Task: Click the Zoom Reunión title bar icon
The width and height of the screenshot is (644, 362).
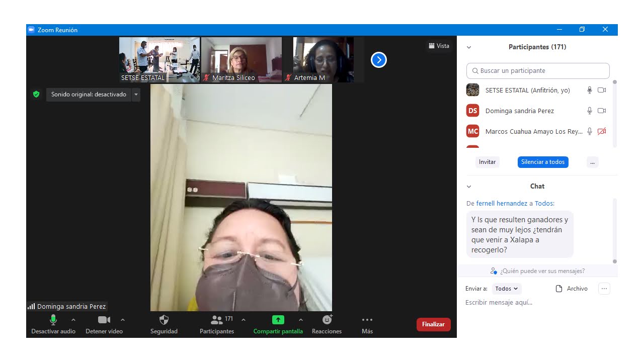Action: pyautogui.click(x=31, y=30)
